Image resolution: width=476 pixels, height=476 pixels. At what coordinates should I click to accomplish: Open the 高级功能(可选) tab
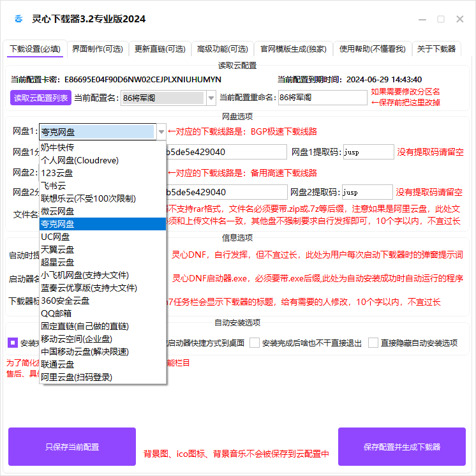[x=222, y=48]
